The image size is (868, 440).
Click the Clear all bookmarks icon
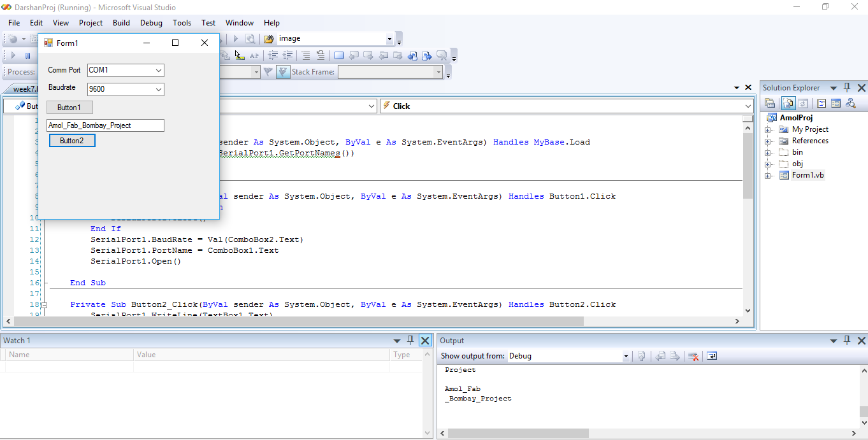pos(442,55)
